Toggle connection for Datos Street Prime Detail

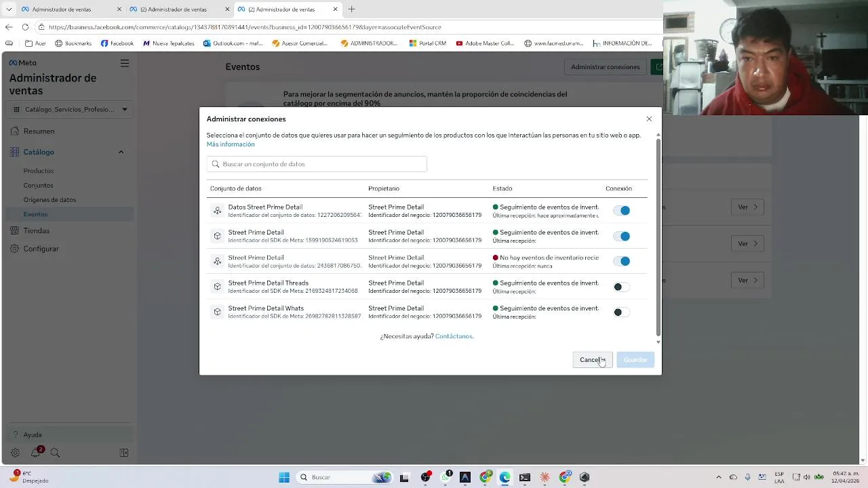(x=621, y=211)
